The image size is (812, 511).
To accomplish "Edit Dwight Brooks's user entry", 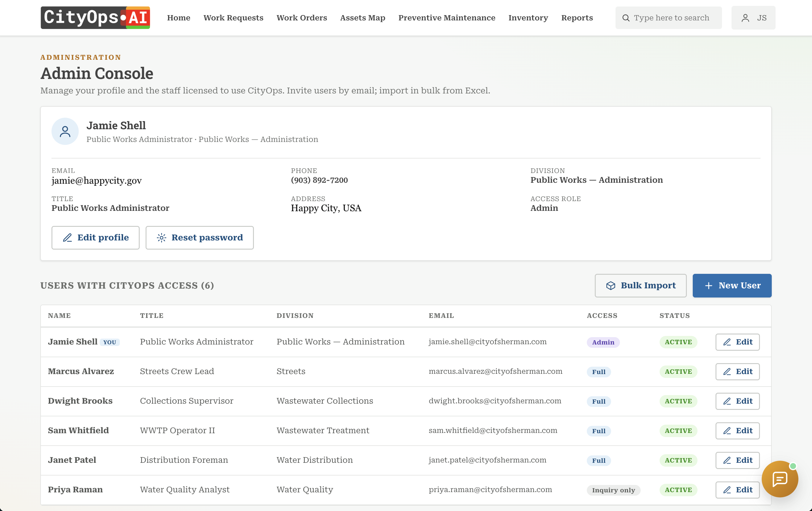I will pos(737,401).
